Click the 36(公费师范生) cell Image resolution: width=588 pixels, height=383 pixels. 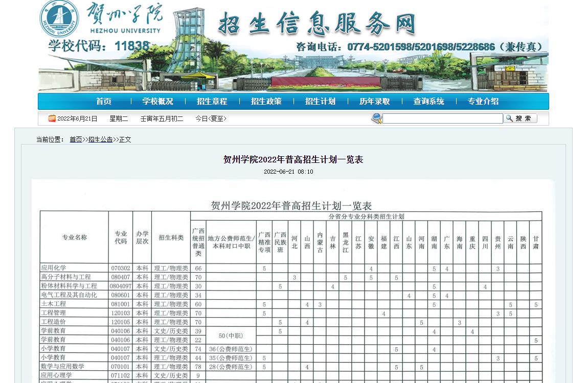231,349
